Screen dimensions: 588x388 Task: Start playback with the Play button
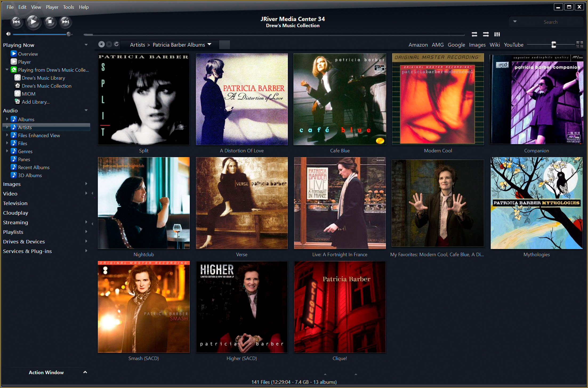[33, 22]
